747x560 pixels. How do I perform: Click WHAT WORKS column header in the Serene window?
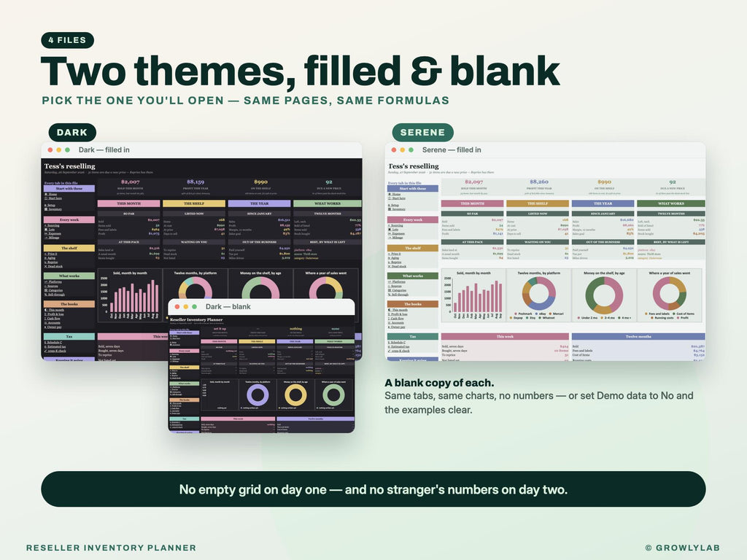pos(671,203)
